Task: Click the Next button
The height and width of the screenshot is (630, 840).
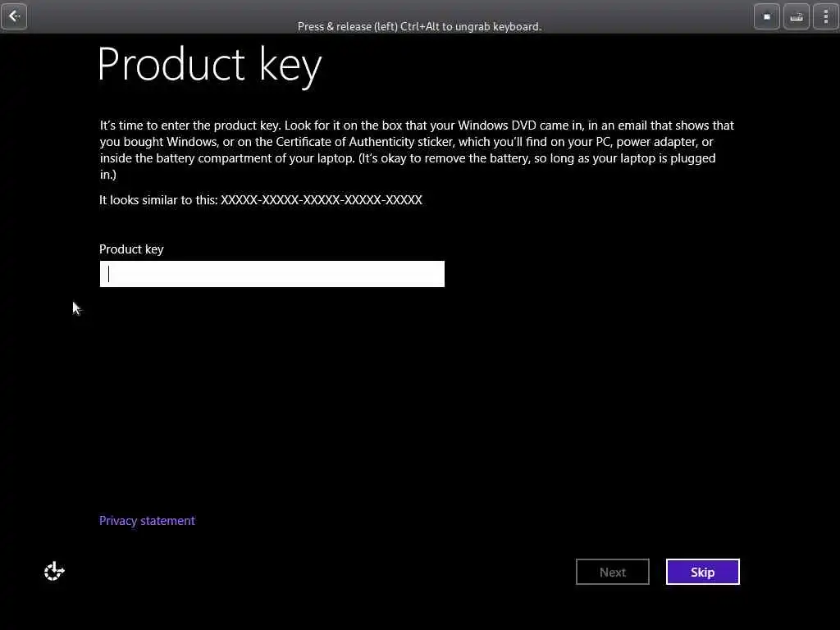Action: point(612,572)
